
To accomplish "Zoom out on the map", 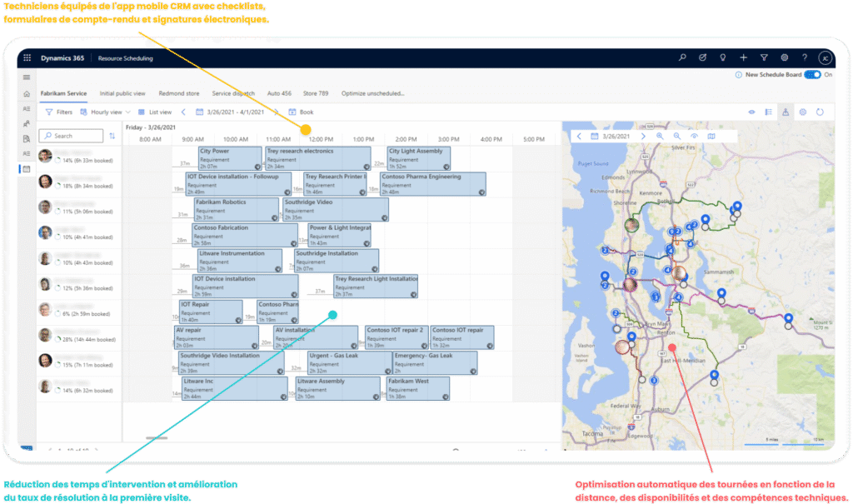I will coord(677,136).
